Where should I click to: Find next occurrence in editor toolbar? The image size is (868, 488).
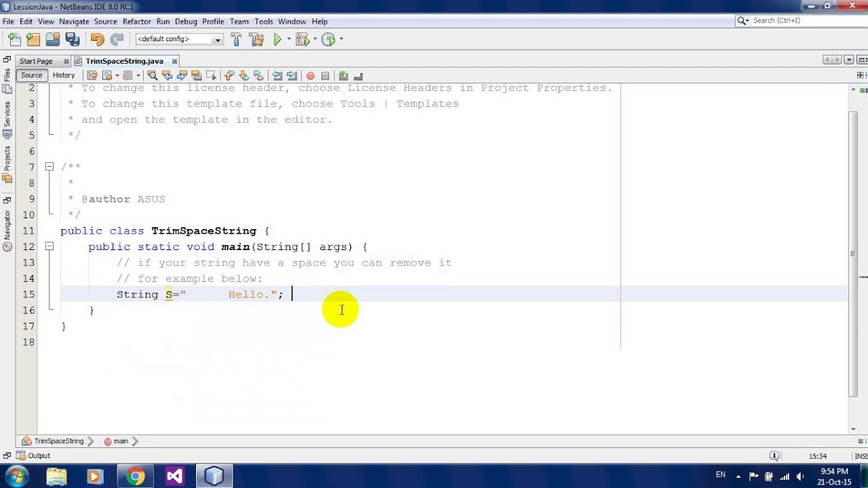[x=182, y=75]
